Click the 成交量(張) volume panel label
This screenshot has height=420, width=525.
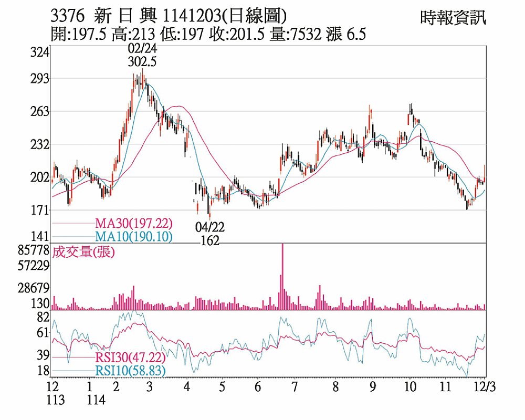click(84, 252)
